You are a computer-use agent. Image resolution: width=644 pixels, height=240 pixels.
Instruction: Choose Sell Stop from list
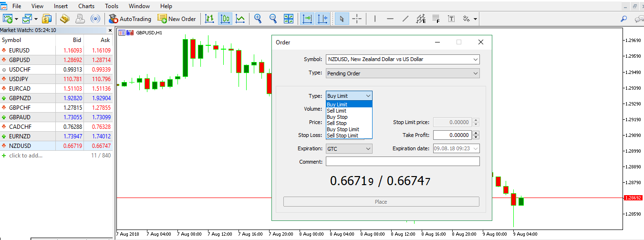(349, 123)
